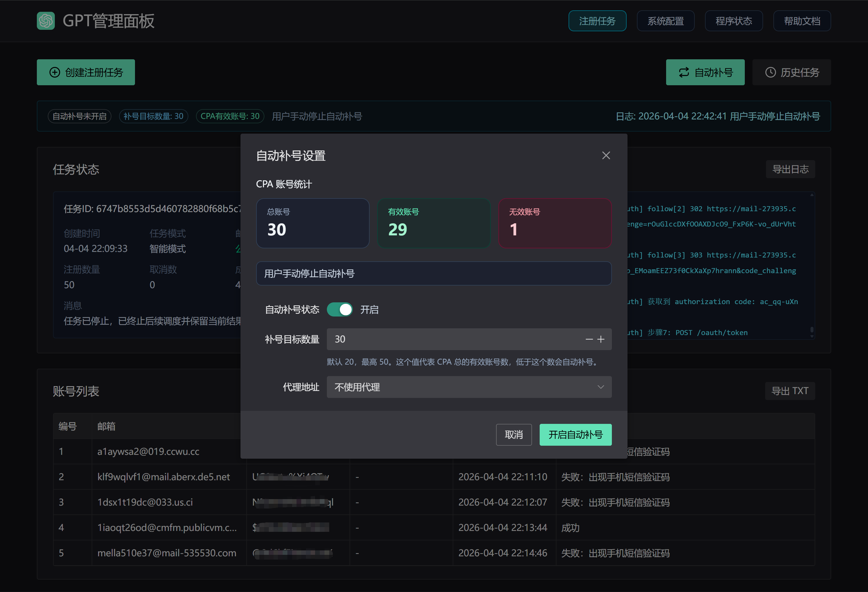This screenshot has width=868, height=592.
Task: Switch to 注册任务 tab
Action: [597, 21]
